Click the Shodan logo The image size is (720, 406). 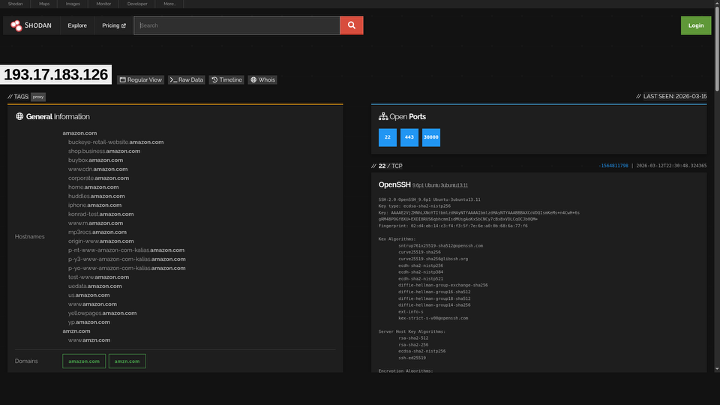tap(30, 25)
